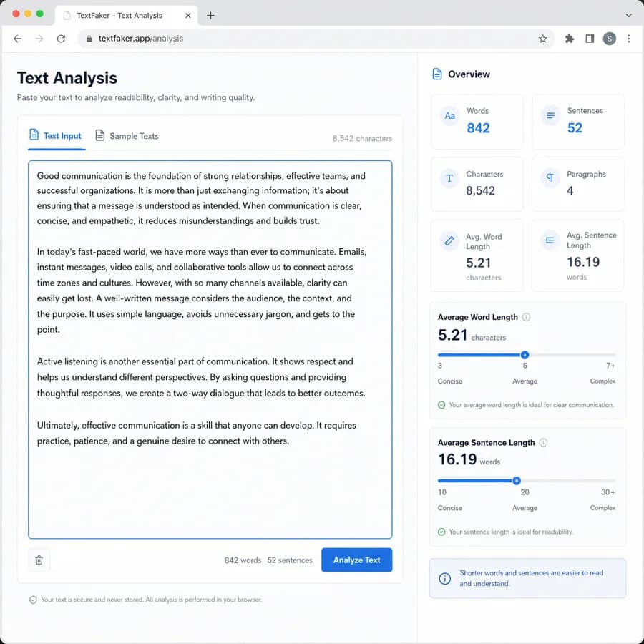Click the address bar URL textfaker.app/analysis
Image resolution: width=644 pixels, height=644 pixels.
(140, 39)
